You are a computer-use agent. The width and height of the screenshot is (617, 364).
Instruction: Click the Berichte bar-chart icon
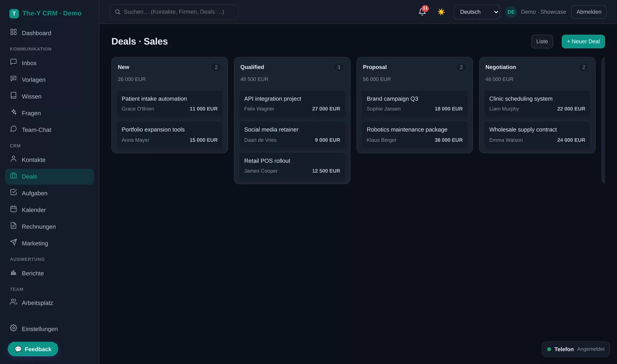(14, 272)
